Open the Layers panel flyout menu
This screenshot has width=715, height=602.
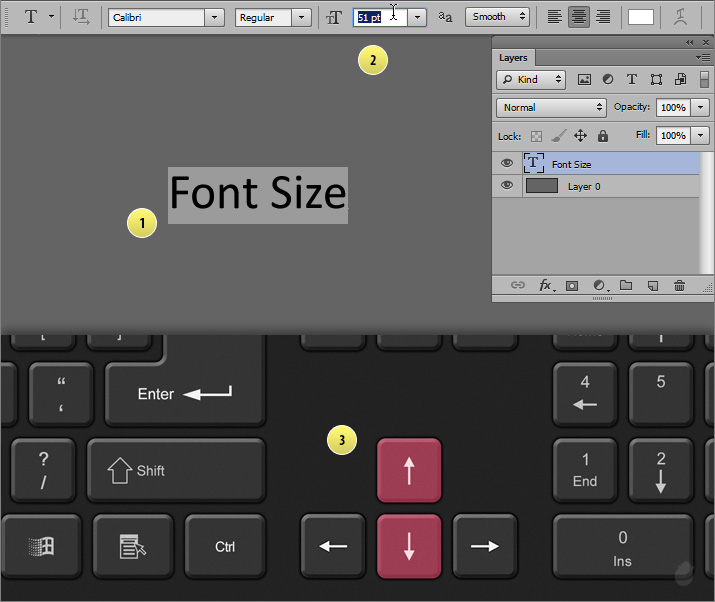(703, 58)
